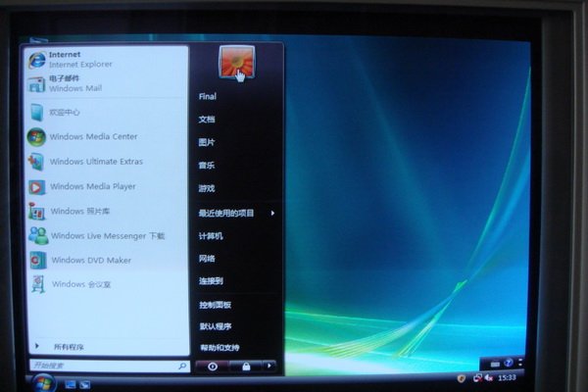Click the 开始搜索 search field
The image size is (588, 392).
pos(110,366)
